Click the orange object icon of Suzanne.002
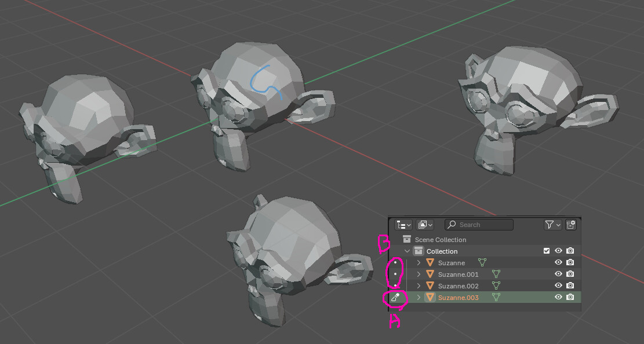 (x=430, y=286)
